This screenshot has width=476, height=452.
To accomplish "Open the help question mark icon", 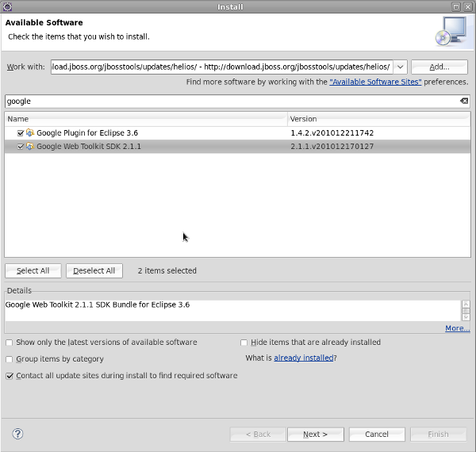I will tap(17, 434).
